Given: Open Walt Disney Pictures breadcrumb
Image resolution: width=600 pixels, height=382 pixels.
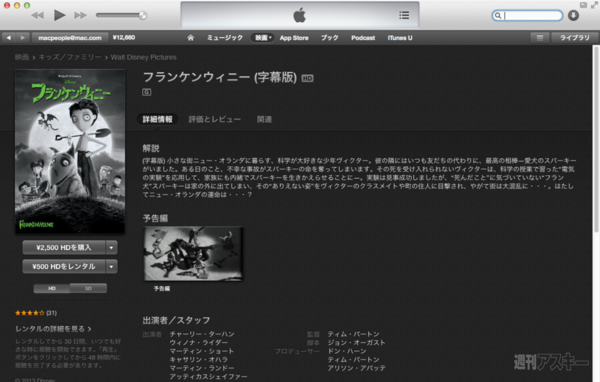Looking at the screenshot, I should coord(143,57).
